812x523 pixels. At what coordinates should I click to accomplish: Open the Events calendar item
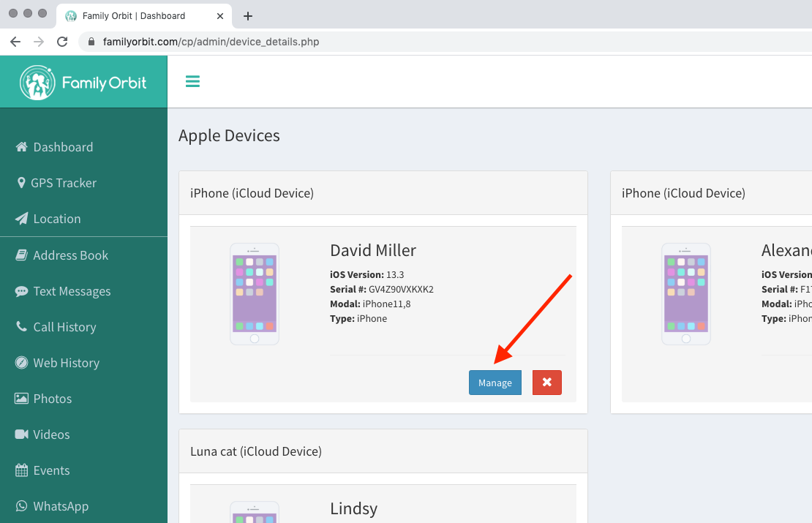(x=51, y=470)
